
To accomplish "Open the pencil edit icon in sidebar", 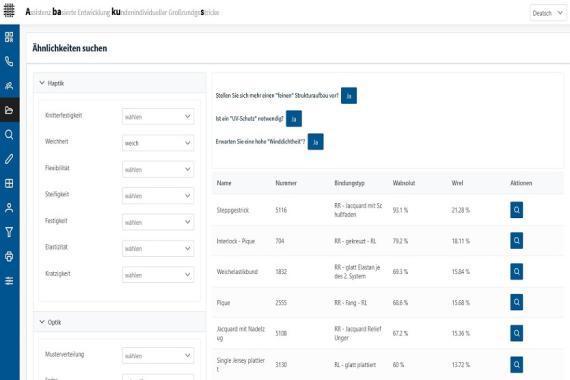I will point(9,159).
